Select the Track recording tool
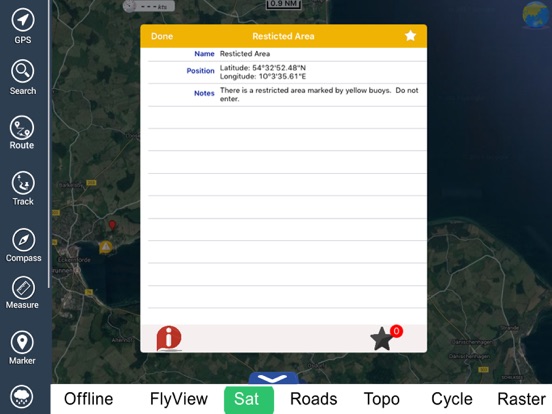Image resolution: width=552 pixels, height=414 pixels. pos(23,183)
